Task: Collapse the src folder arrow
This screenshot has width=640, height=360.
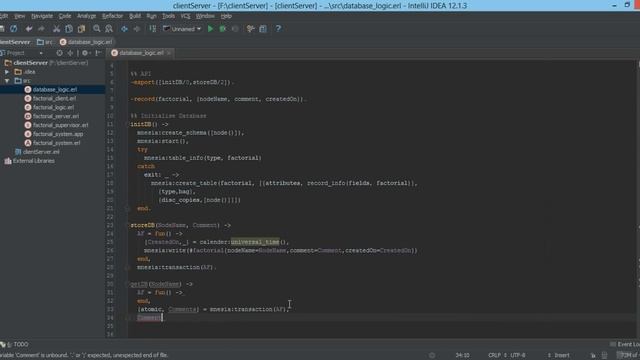Action: point(7,81)
